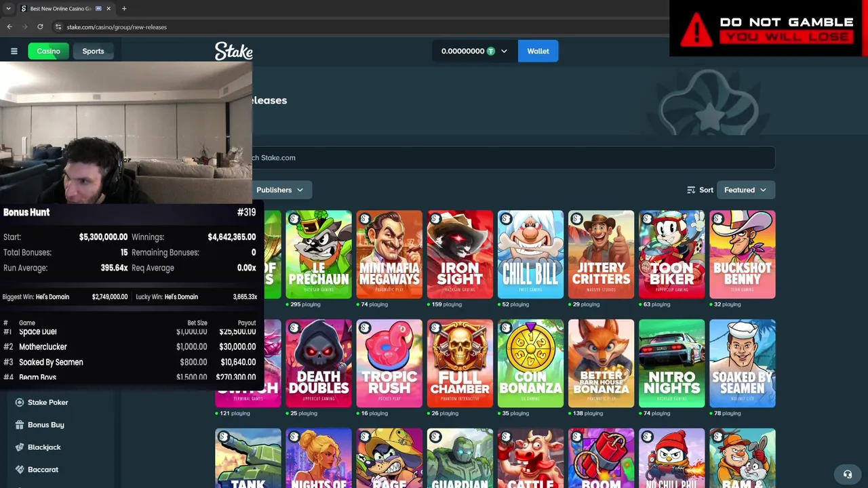
Task: Open the Tropic Rush game
Action: 389,363
